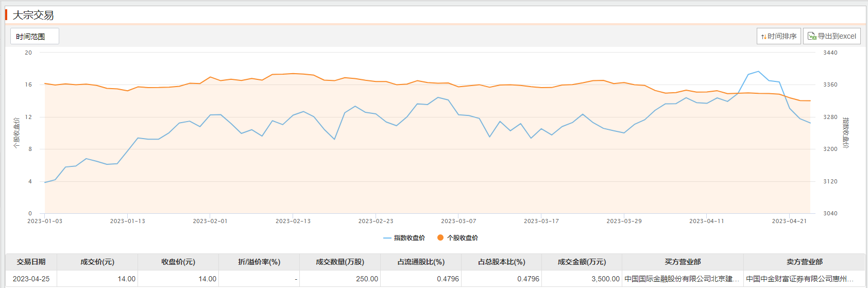Click the 2023-04-21 axis label
The width and height of the screenshot is (868, 288).
point(789,221)
